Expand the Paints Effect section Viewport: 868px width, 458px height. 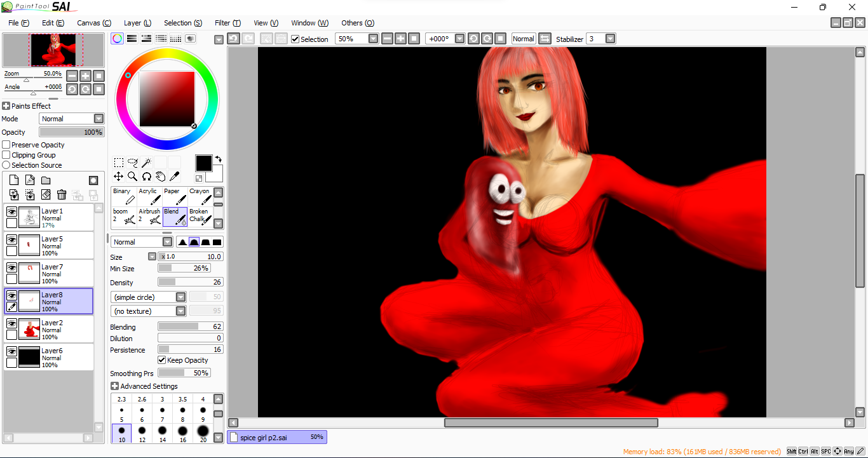coord(6,106)
